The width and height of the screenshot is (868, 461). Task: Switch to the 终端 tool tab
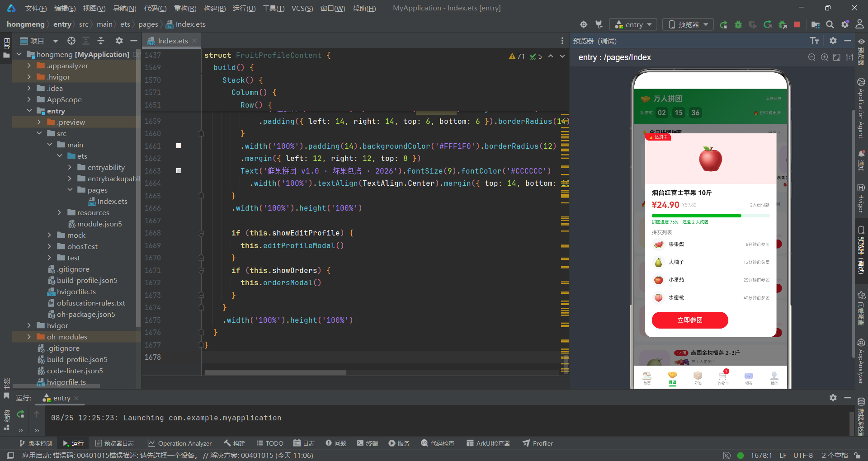tap(367, 443)
